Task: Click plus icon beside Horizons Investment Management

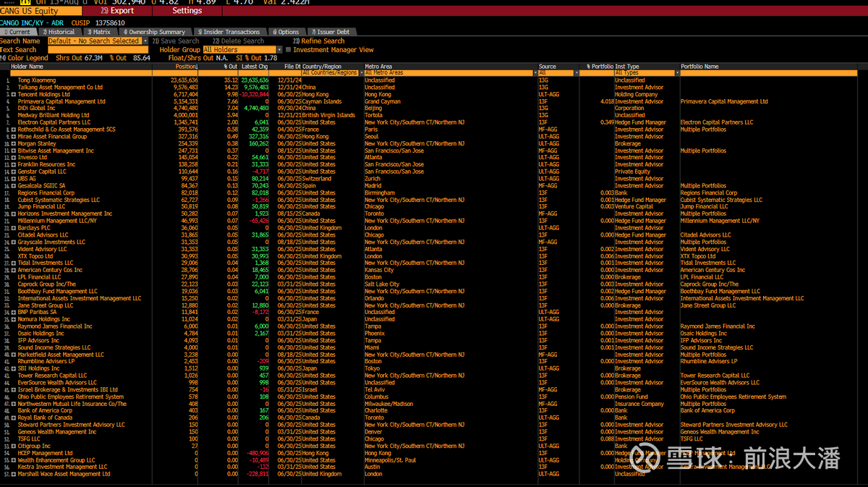Action: point(13,214)
